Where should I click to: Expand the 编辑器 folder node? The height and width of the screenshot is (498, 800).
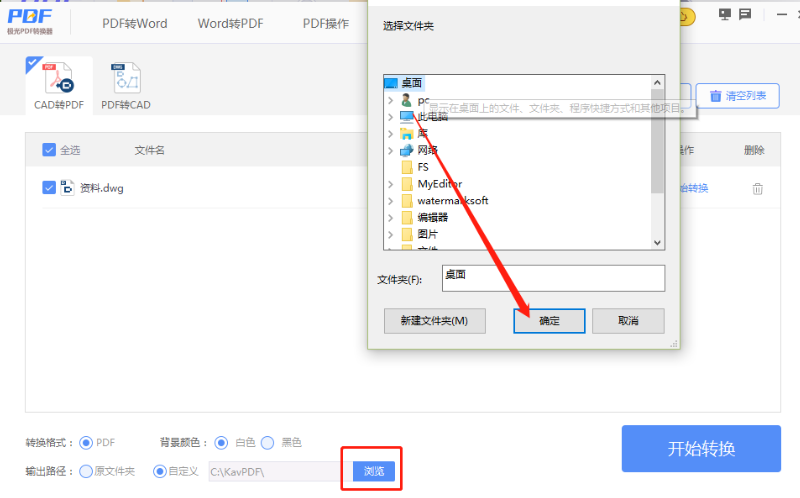[390, 218]
